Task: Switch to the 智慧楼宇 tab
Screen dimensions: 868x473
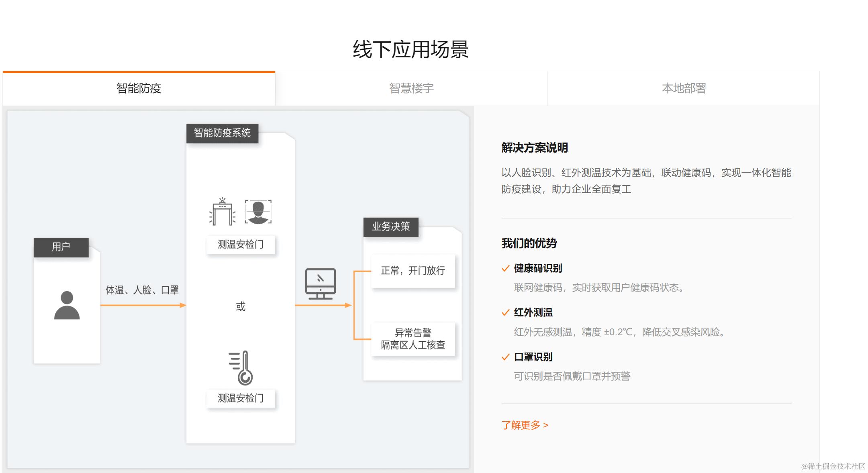Action: pos(411,88)
